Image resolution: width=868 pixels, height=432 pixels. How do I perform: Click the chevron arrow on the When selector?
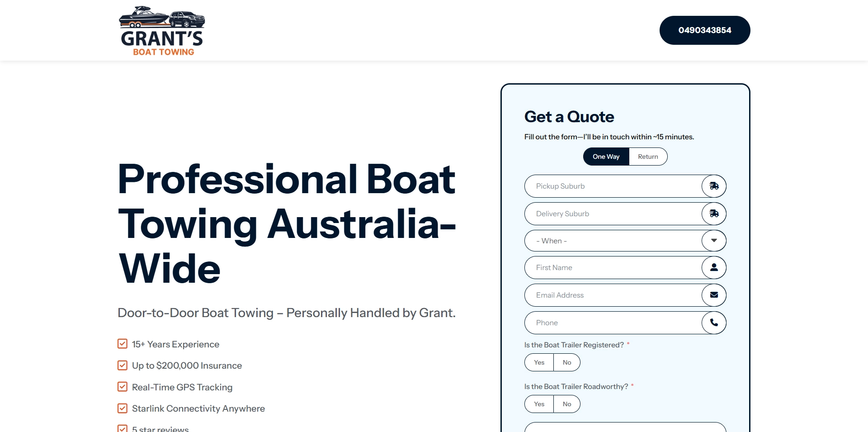pyautogui.click(x=713, y=241)
